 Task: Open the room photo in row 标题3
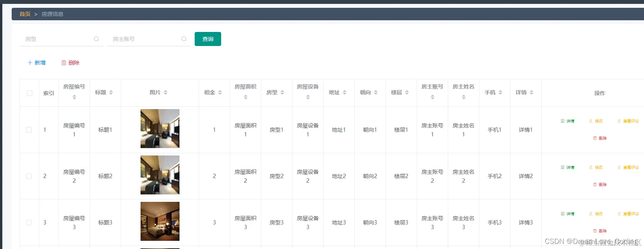160,221
